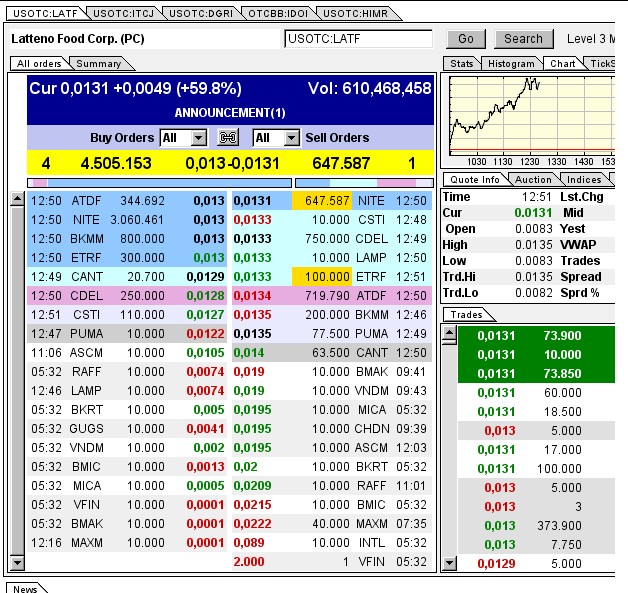628x593 pixels.
Task: Click the Search button
Action: pos(523,39)
